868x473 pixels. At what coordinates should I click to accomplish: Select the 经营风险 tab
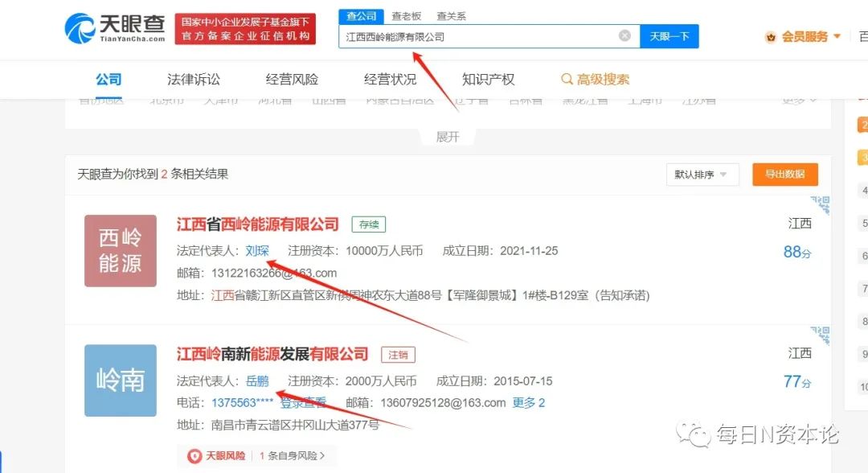292,79
